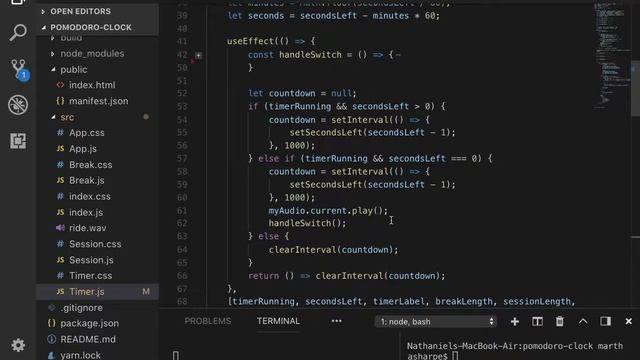Select Timer.js in explorer
Screen dimensions: 640x360
(x=97, y=292)
